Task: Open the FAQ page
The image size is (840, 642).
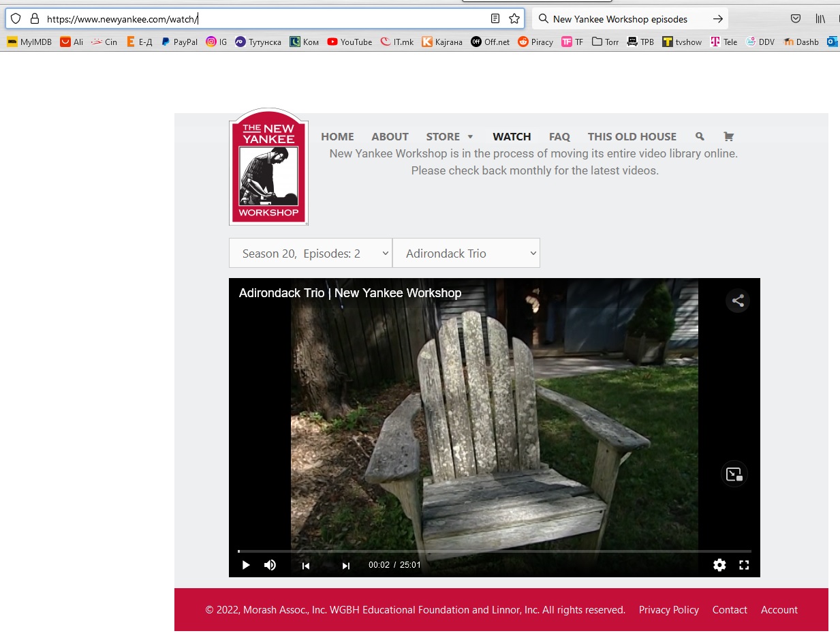Action: click(559, 136)
